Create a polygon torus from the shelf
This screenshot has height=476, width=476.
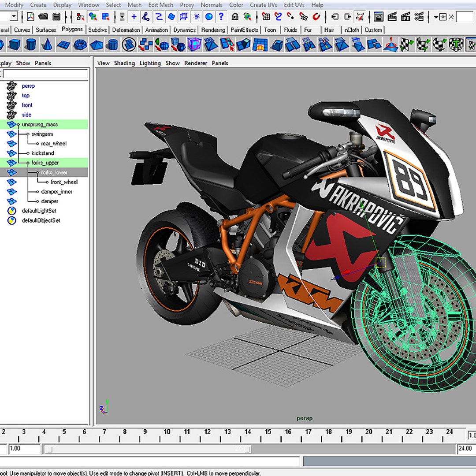pos(80,45)
